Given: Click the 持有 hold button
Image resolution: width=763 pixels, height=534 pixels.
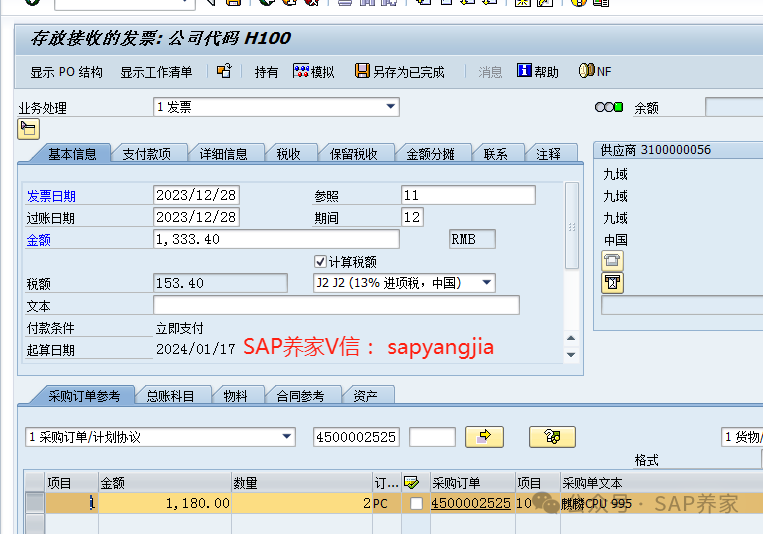Looking at the screenshot, I should [x=266, y=72].
